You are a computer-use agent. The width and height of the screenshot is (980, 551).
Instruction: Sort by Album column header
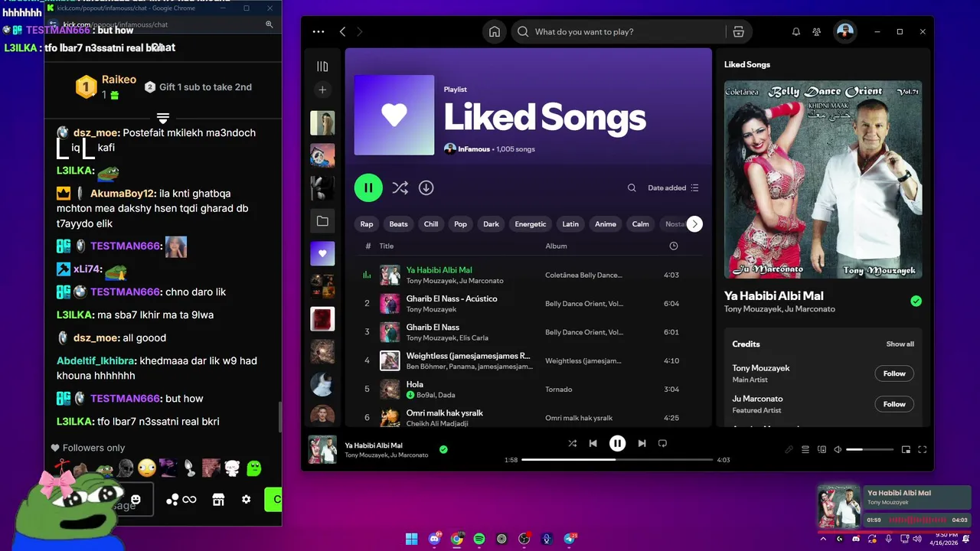556,246
